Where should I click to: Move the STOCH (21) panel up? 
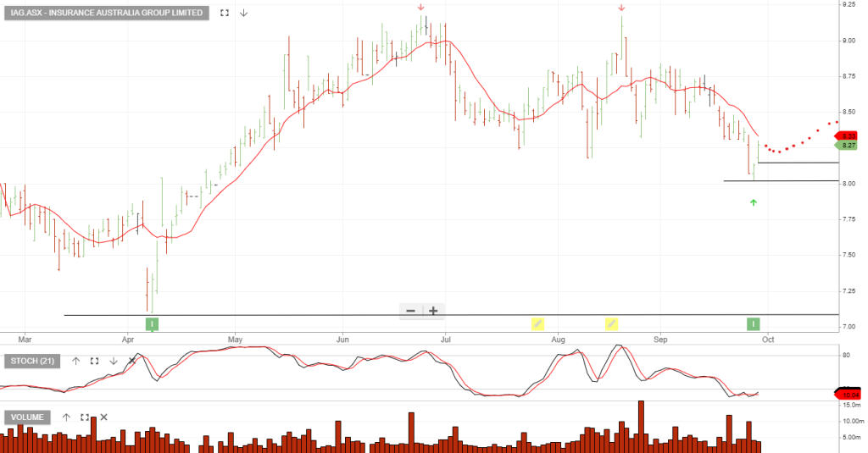click(75, 361)
